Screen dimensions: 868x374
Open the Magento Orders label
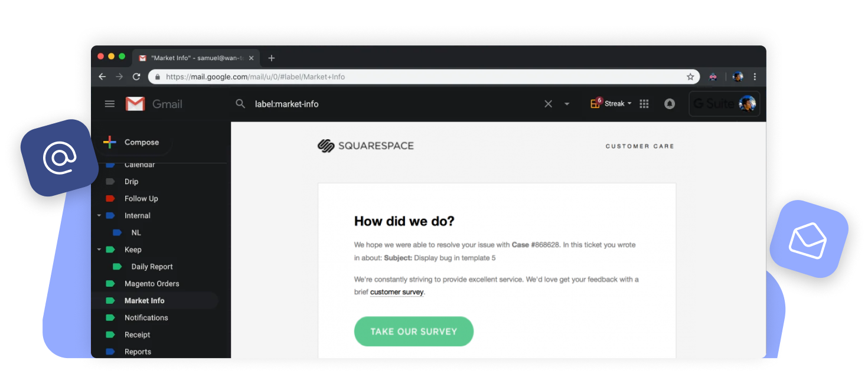point(151,284)
